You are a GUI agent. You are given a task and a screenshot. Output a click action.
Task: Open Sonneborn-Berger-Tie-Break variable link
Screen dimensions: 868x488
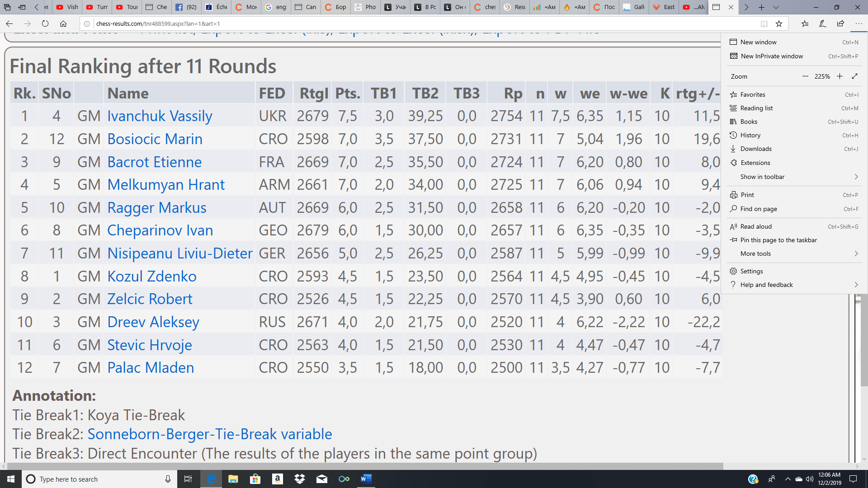coord(209,434)
